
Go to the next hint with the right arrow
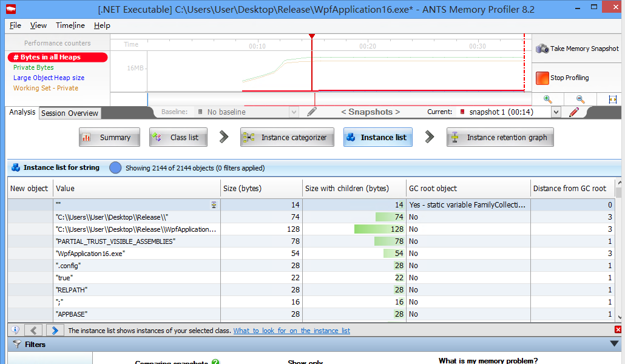pos(55,330)
